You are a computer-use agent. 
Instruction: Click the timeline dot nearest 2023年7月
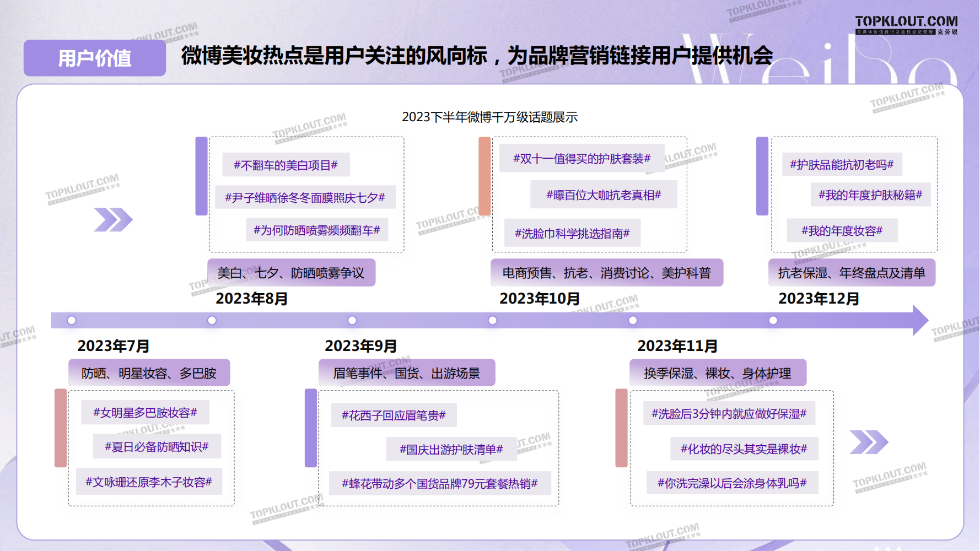tap(72, 320)
